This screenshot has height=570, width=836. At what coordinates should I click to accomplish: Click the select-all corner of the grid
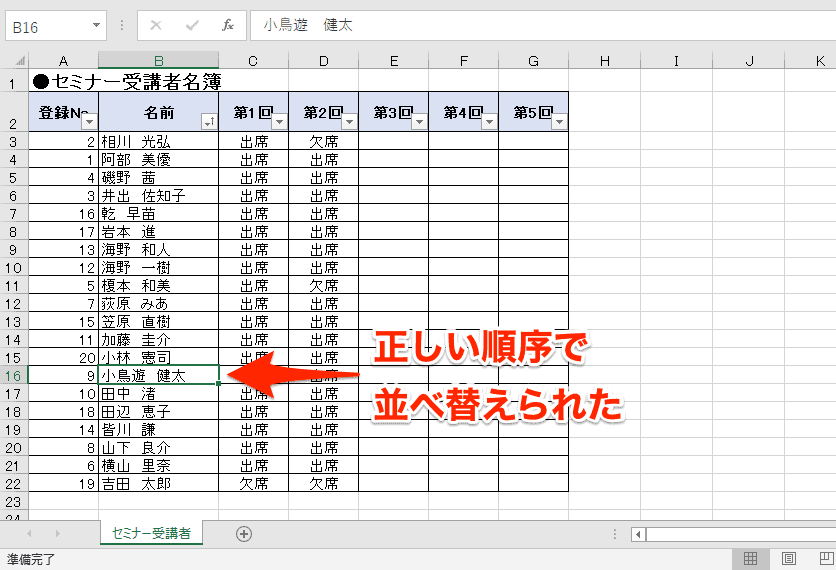click(14, 61)
